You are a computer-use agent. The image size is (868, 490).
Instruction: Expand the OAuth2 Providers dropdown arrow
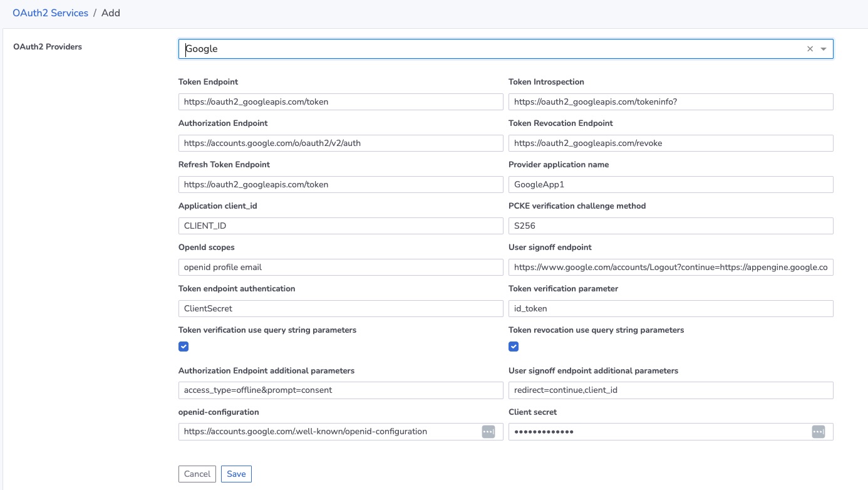[x=824, y=49]
